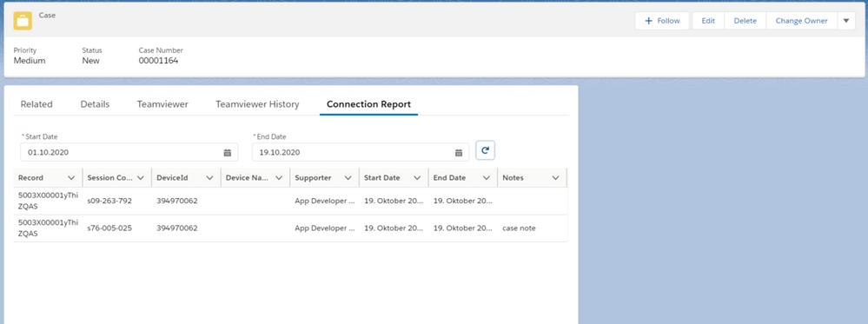The width and height of the screenshot is (868, 324).
Task: Click Start Date cell in s09-263-792 row
Action: (394, 201)
